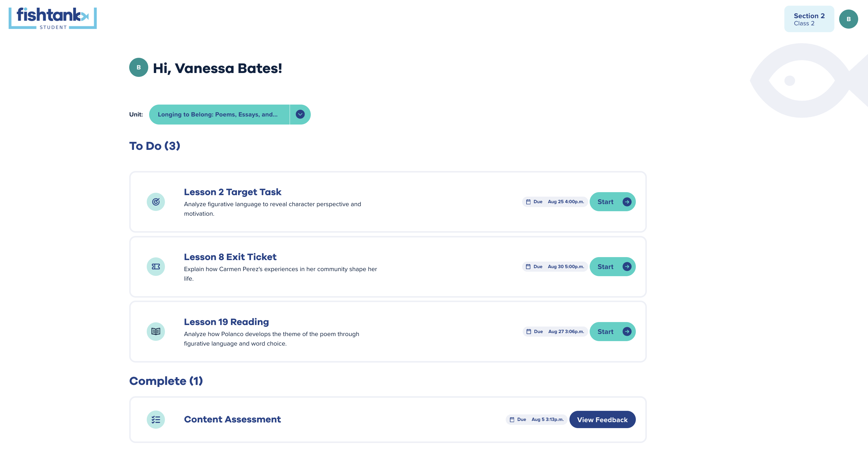Open Lesson 2 Target Task title

232,192
